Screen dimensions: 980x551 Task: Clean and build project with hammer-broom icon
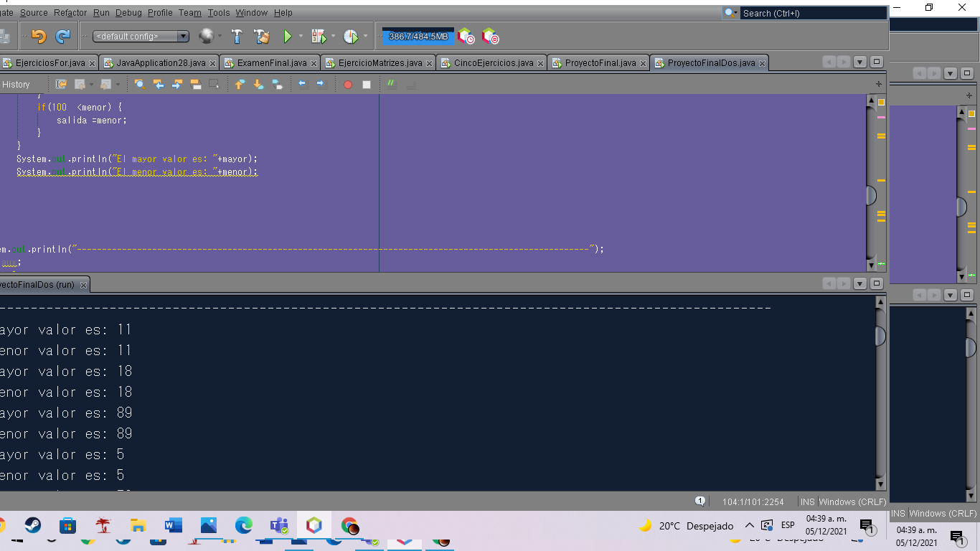(262, 36)
